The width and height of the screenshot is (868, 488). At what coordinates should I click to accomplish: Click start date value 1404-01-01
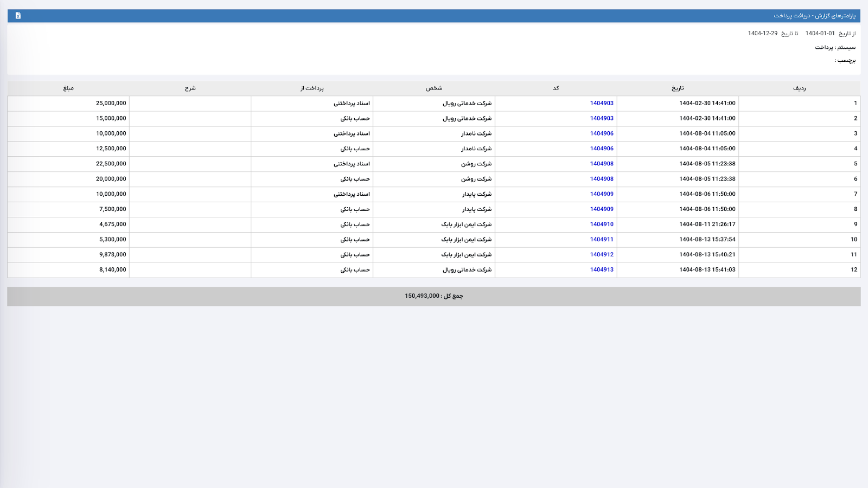(x=820, y=34)
